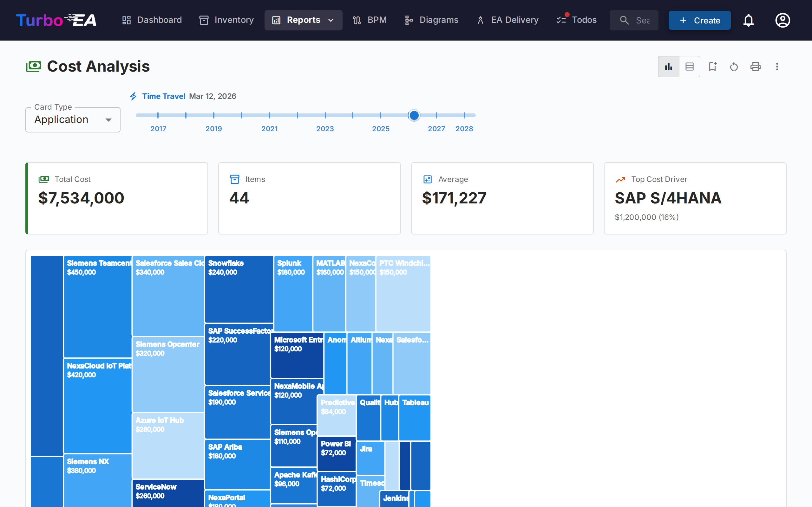Collapse the Application card type selector

tap(108, 120)
